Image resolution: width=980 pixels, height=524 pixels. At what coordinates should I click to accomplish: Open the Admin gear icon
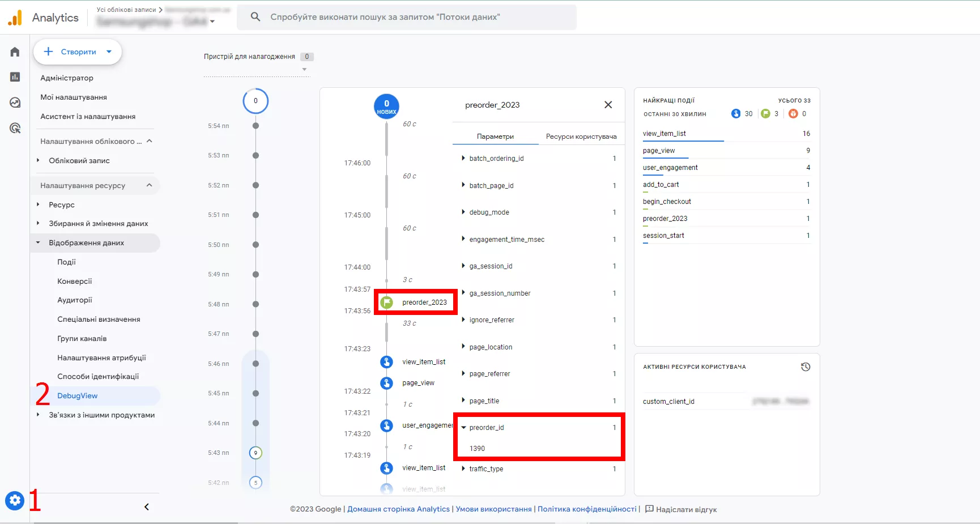click(15, 500)
